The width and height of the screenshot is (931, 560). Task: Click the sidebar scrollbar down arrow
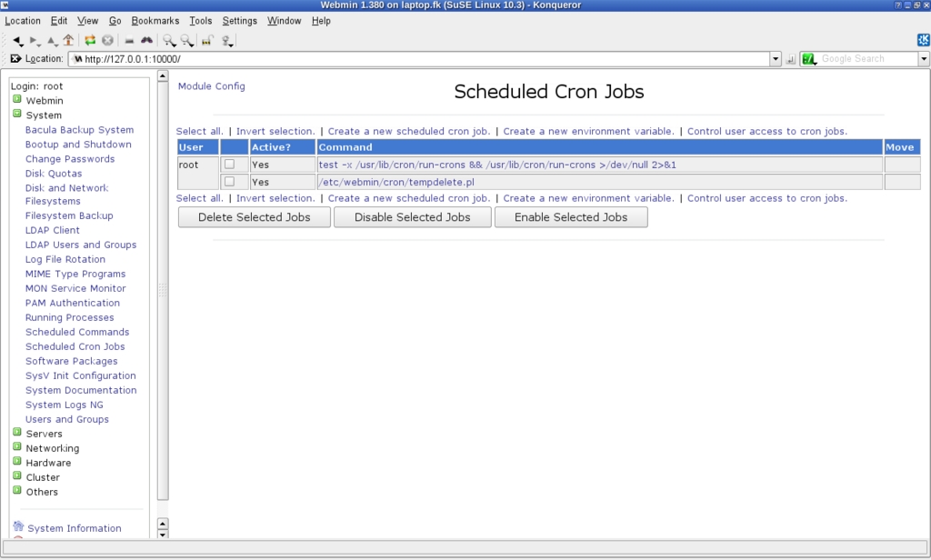tap(163, 535)
